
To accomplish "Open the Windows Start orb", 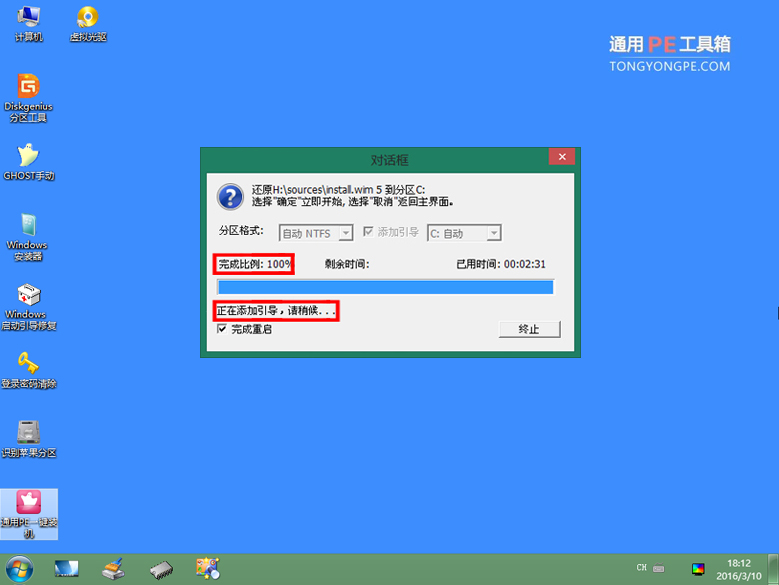I will click(19, 569).
